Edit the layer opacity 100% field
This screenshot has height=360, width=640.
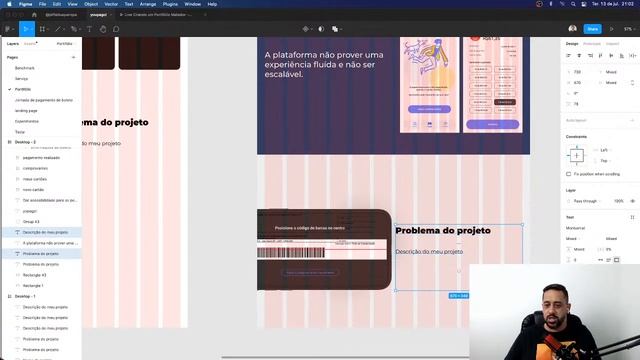click(x=618, y=201)
